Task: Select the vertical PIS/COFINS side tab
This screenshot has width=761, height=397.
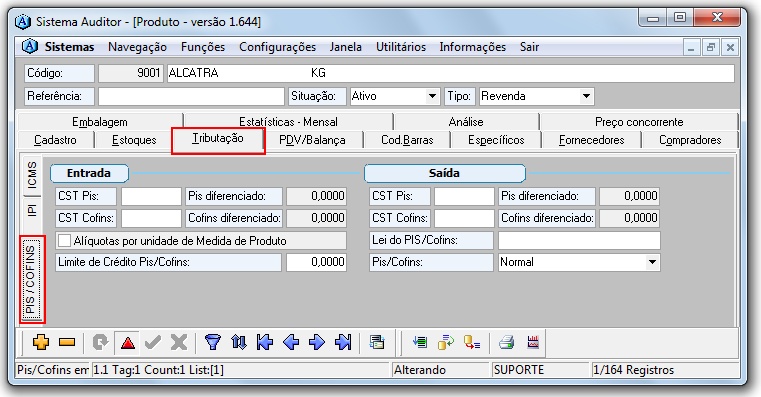Action: click(x=32, y=280)
